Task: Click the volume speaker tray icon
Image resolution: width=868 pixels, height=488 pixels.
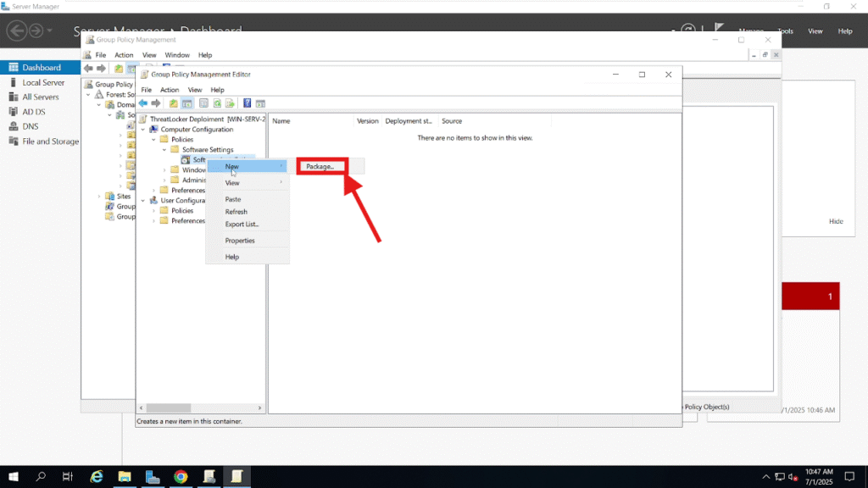Action: coord(793,476)
